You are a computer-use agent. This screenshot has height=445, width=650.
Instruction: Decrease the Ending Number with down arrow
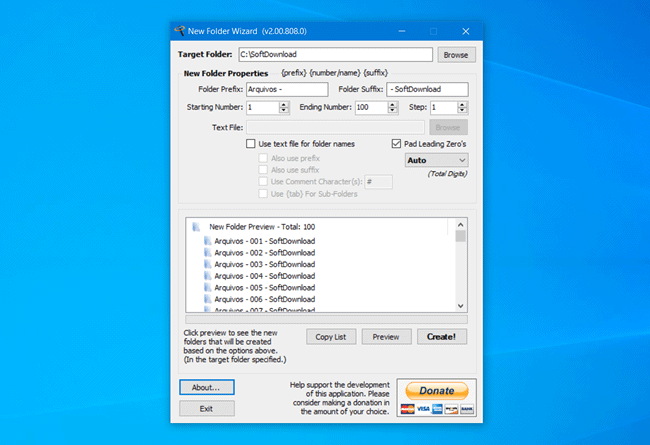[x=393, y=110]
